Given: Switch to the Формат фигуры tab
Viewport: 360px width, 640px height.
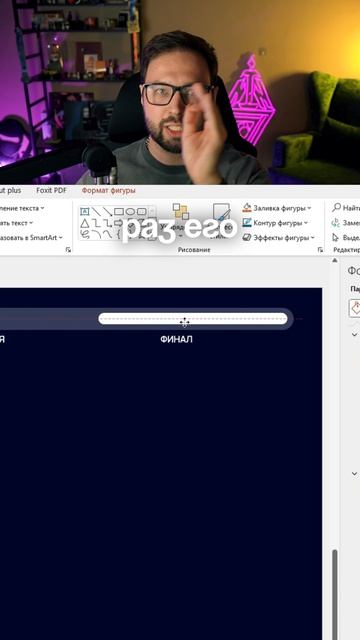Looking at the screenshot, I should [109, 190].
